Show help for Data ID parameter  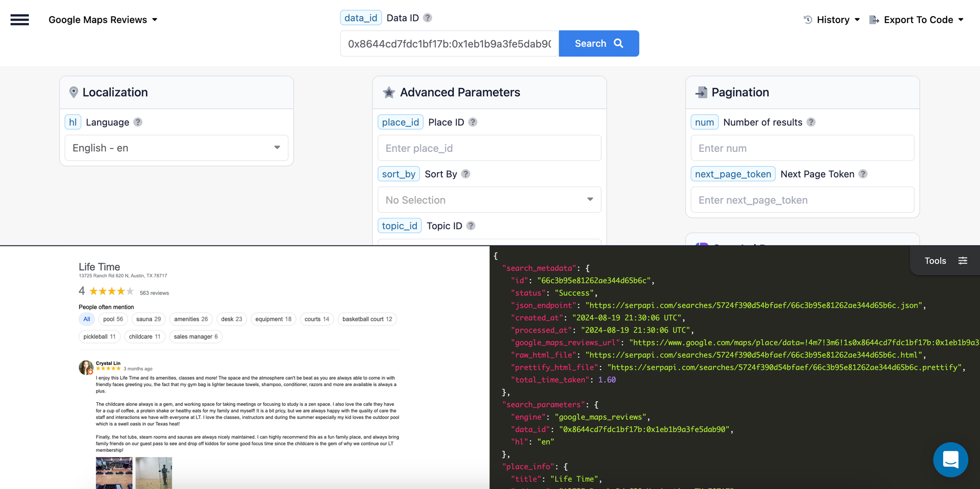pyautogui.click(x=428, y=18)
